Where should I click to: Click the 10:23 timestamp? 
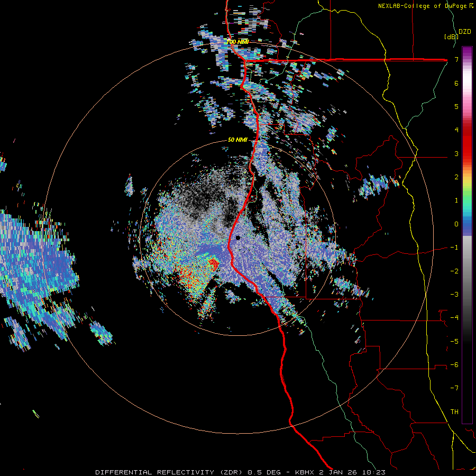click(x=374, y=472)
